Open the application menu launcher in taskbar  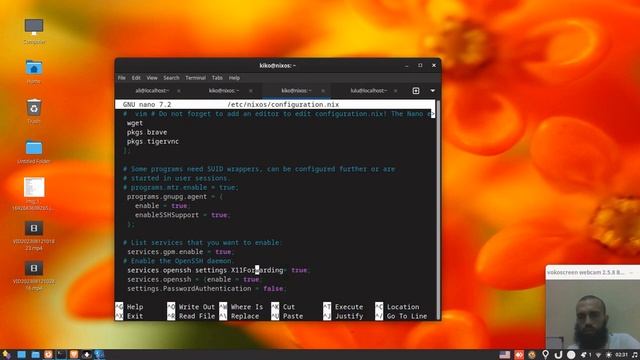coord(6,354)
